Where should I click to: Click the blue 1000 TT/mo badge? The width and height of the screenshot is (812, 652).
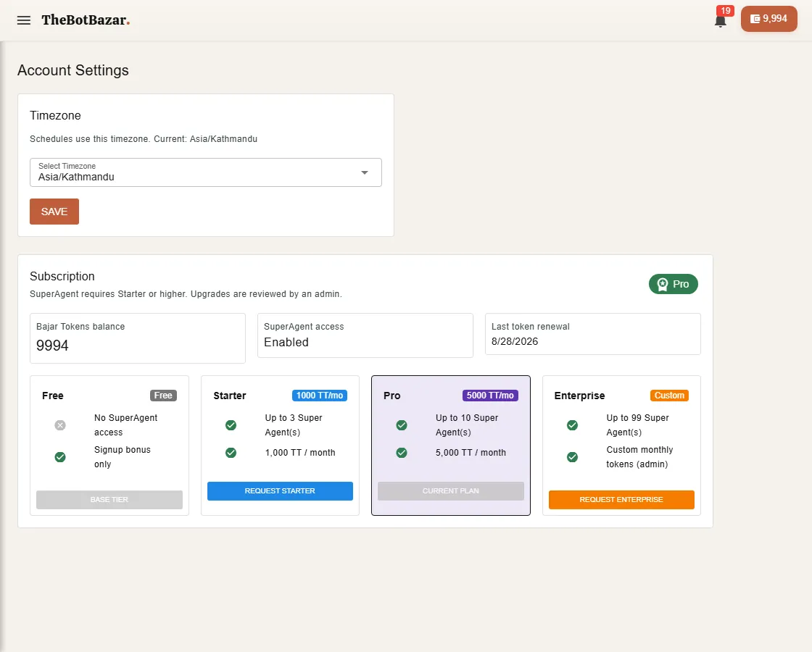point(320,396)
